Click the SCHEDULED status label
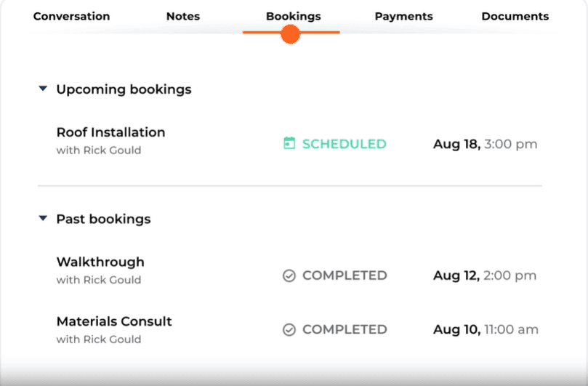Image resolution: width=588 pixels, height=386 pixels. pyautogui.click(x=345, y=144)
